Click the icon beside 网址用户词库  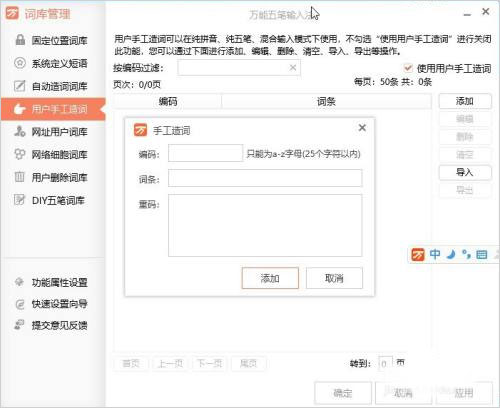20,131
